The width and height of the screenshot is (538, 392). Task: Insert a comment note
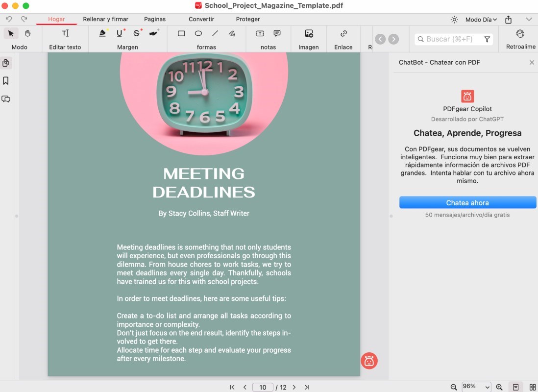click(277, 33)
